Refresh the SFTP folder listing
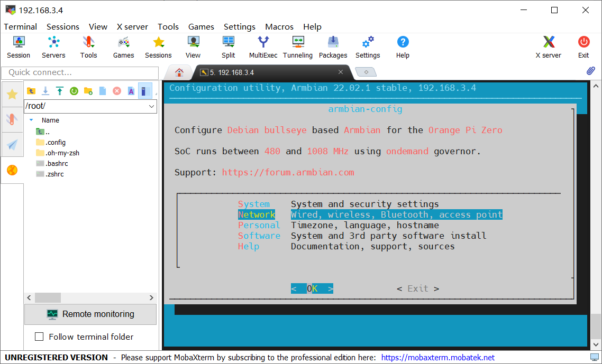Viewport: 602px width, 364px height. click(74, 91)
